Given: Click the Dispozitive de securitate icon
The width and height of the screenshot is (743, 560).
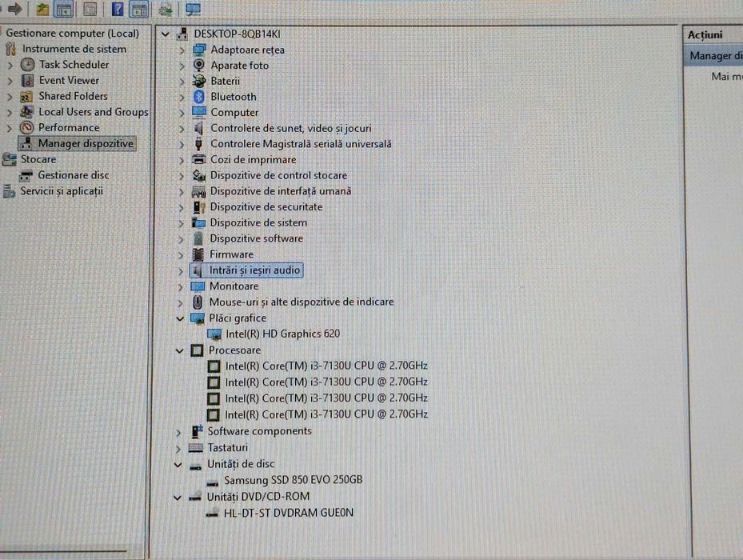Looking at the screenshot, I should pyautogui.click(x=198, y=207).
